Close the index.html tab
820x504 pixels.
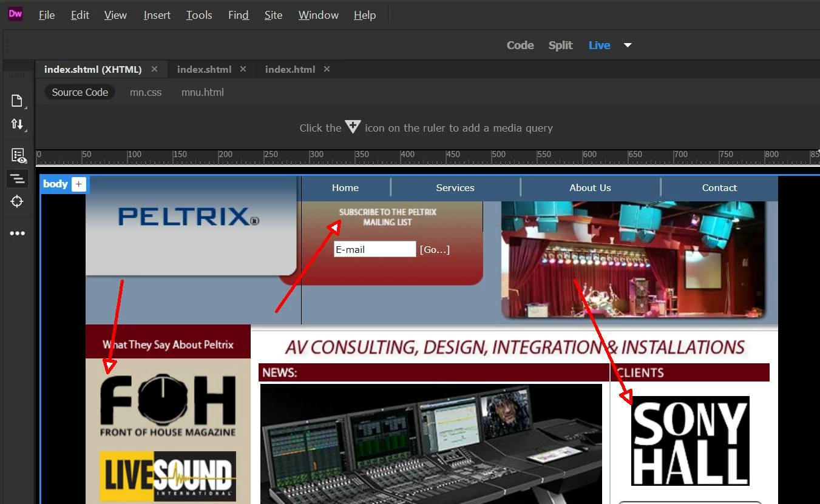tap(327, 69)
